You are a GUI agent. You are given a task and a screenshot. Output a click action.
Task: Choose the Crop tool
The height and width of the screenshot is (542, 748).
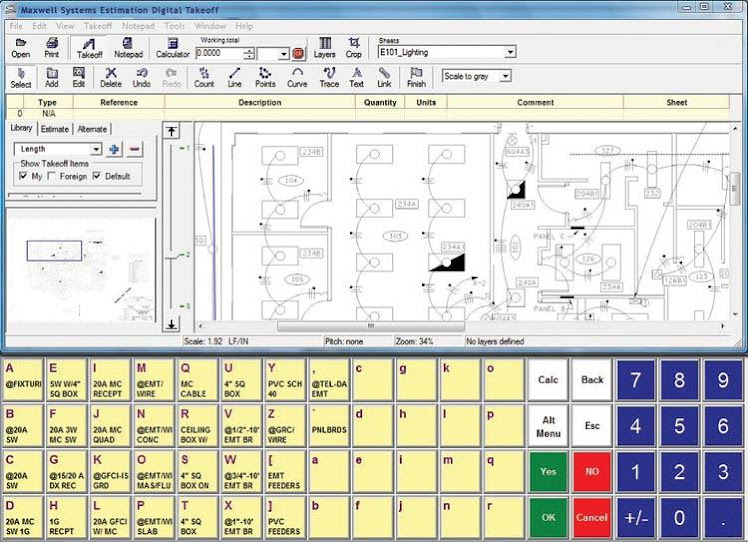[353, 48]
